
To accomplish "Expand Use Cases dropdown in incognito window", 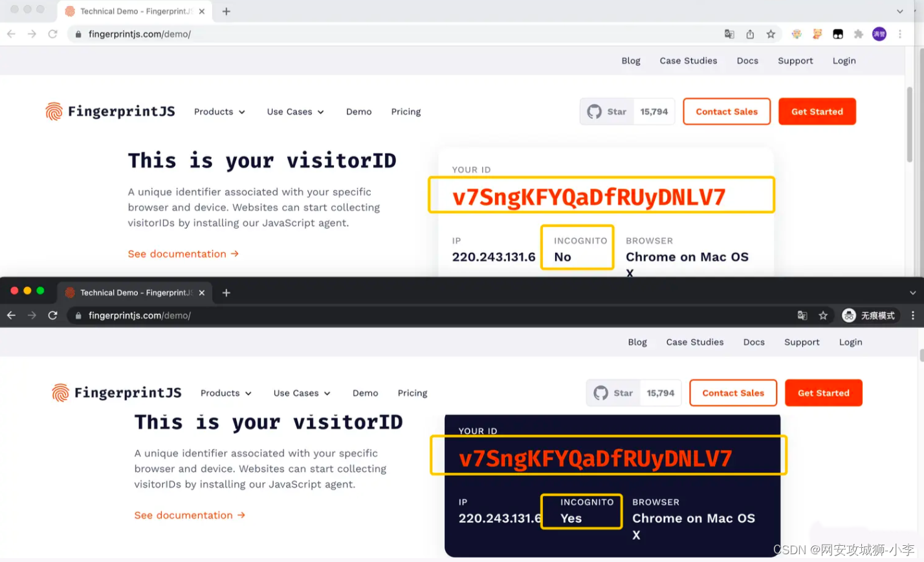I will 302,393.
